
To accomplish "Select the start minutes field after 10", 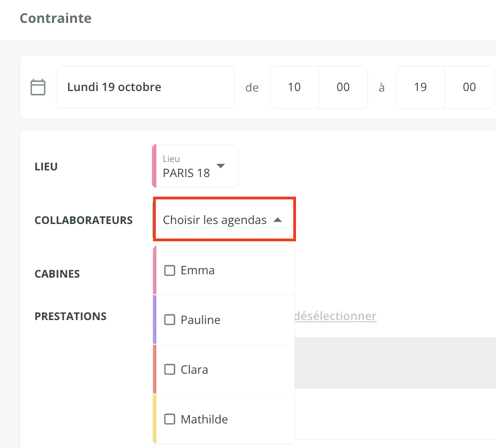I will click(x=343, y=87).
